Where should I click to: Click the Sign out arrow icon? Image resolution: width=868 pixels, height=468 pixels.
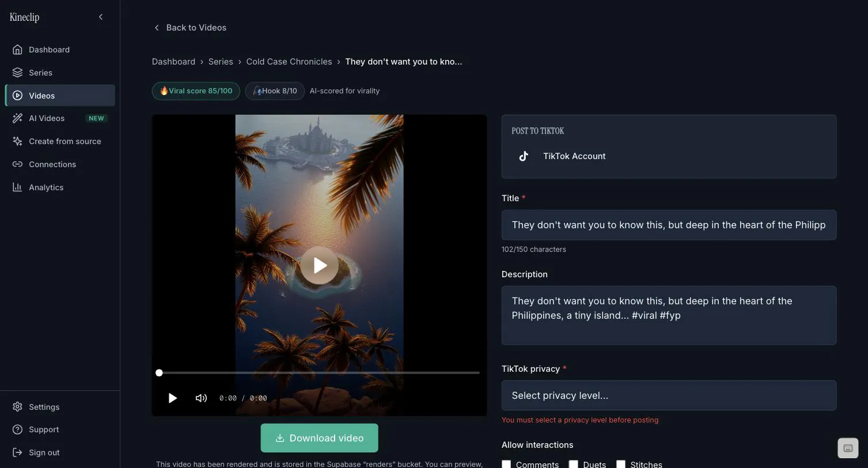tap(17, 452)
